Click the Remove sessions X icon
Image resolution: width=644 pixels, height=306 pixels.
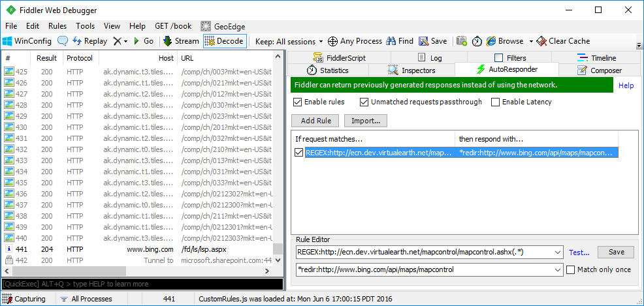118,41
